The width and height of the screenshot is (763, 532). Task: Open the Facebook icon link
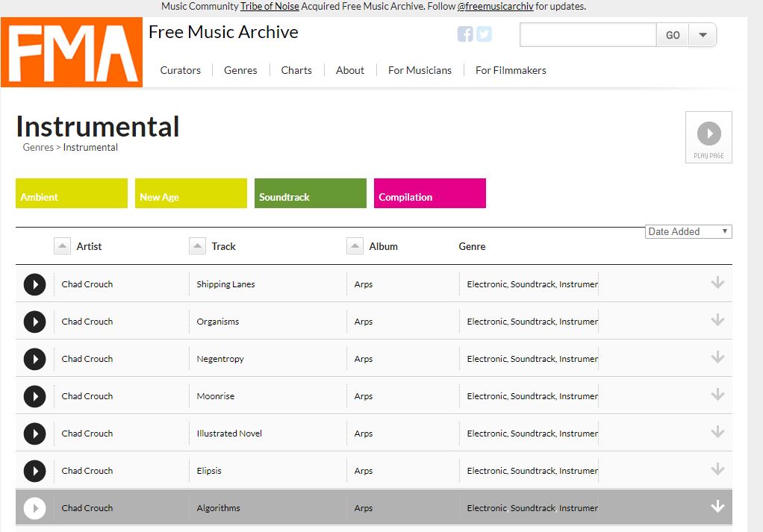tap(465, 34)
